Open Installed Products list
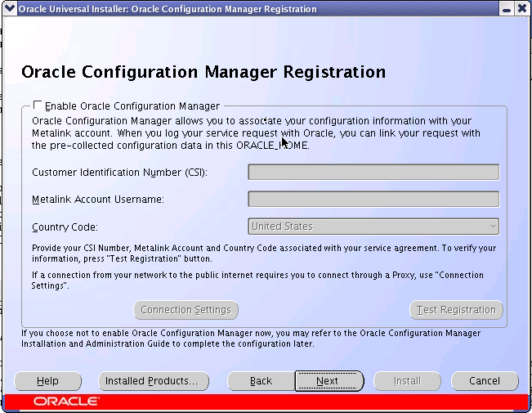The height and width of the screenshot is (413, 532). [x=154, y=381]
